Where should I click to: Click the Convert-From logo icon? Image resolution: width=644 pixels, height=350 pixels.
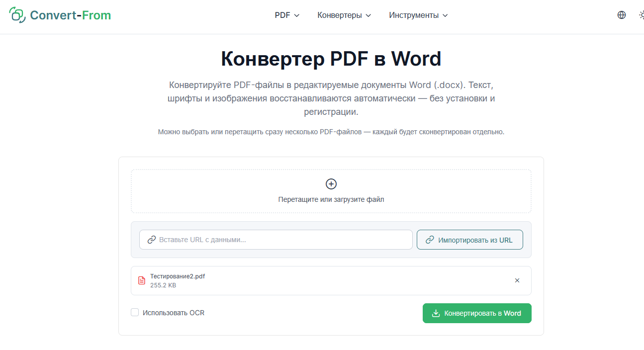(x=17, y=15)
